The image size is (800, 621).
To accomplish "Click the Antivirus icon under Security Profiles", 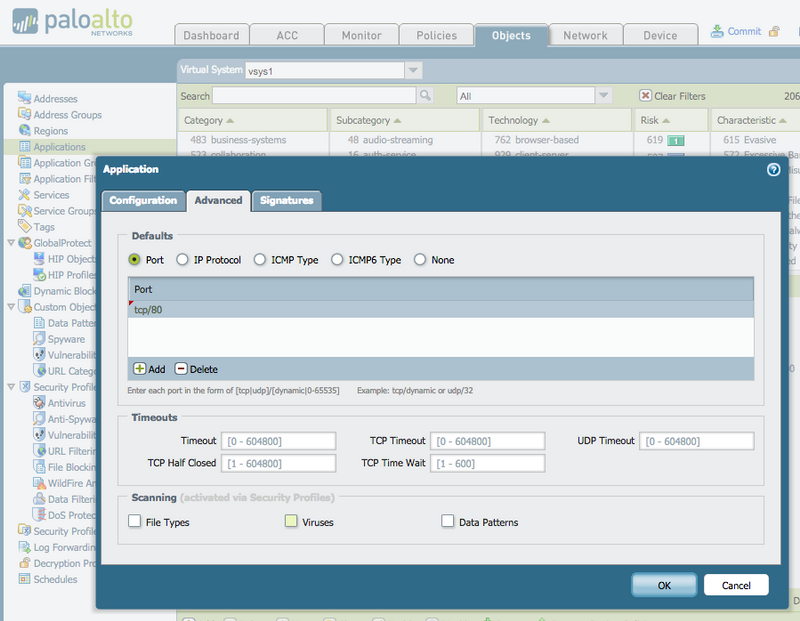I will click(x=40, y=403).
